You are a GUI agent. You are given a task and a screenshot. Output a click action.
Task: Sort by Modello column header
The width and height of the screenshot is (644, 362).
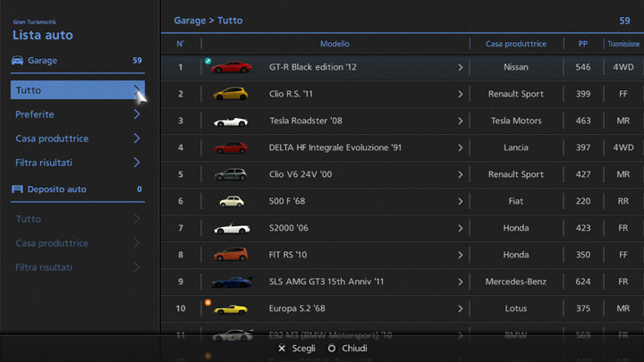click(335, 44)
